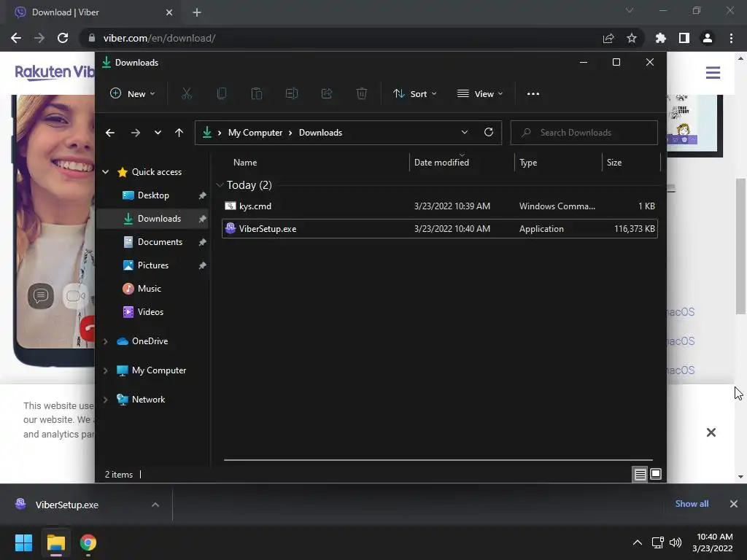Open a new Chrome tab

pos(197,12)
